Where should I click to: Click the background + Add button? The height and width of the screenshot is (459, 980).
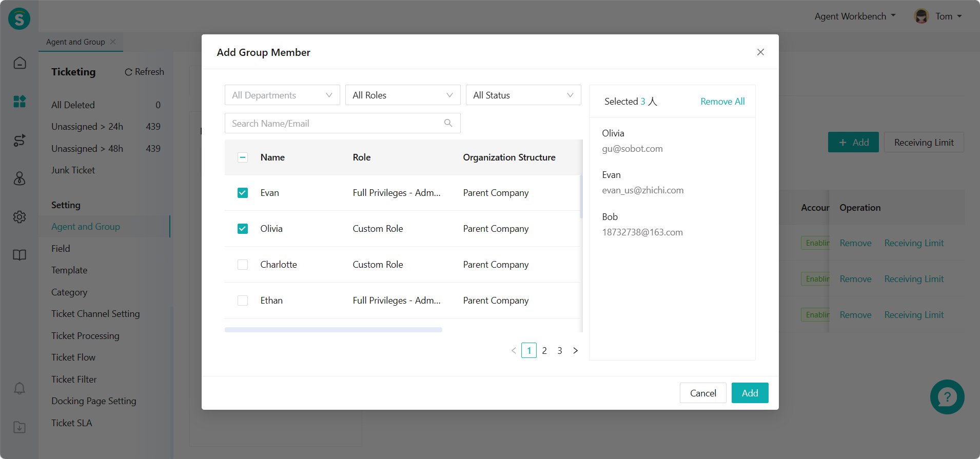point(853,142)
